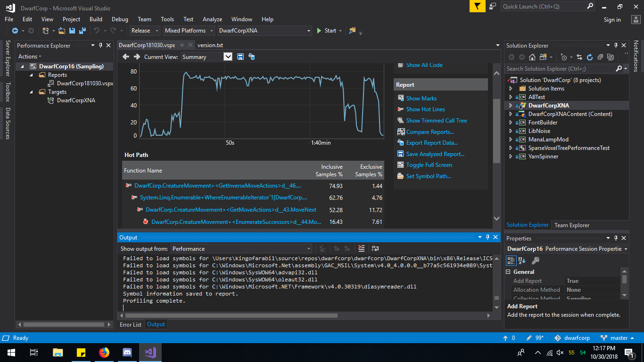Click Switch Views icon in Solution Explorer
This screenshot has width=644, height=362.
[x=542, y=57]
